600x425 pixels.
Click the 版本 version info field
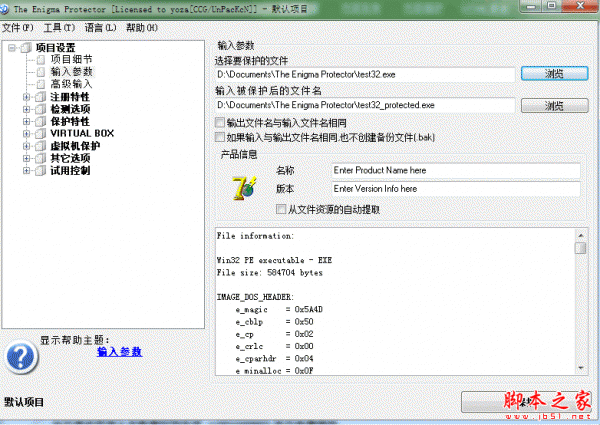click(456, 189)
